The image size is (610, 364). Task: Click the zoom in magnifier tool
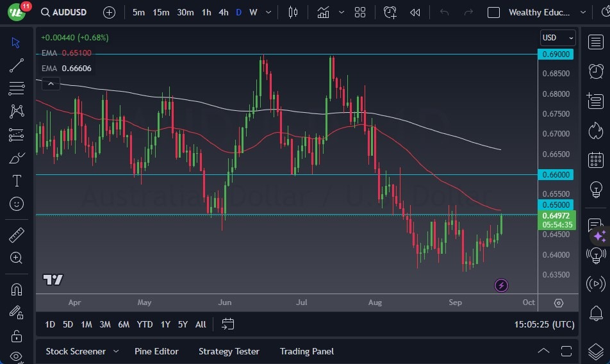17,258
